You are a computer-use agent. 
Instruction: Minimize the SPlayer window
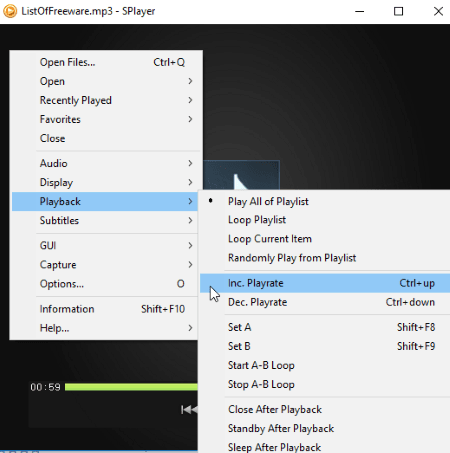359,11
